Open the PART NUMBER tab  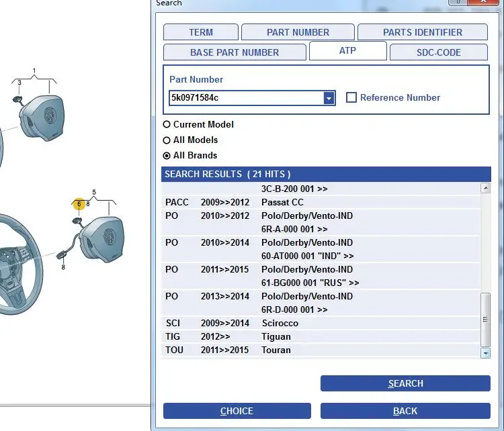298,32
